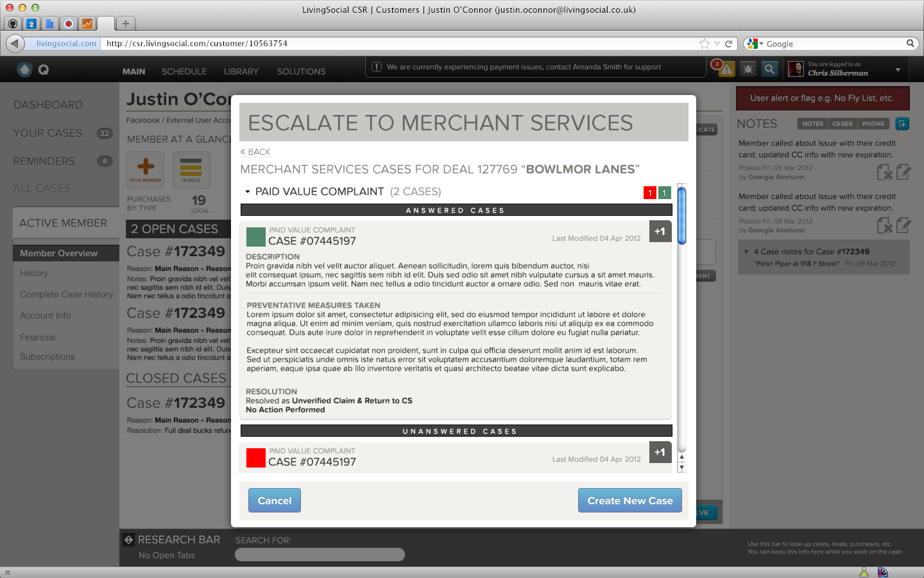Click the browser URL address field
This screenshot has width=924, height=578.
coord(398,44)
